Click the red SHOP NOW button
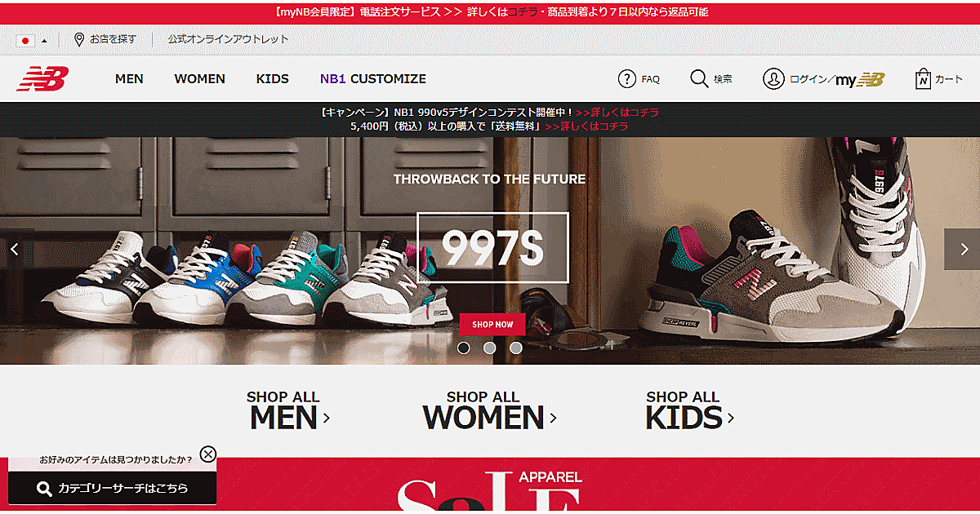Screen dimensions: 980x514 492,324
